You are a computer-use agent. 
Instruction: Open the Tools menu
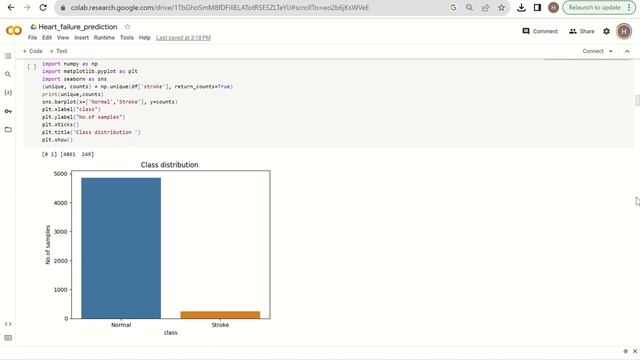[x=127, y=38]
